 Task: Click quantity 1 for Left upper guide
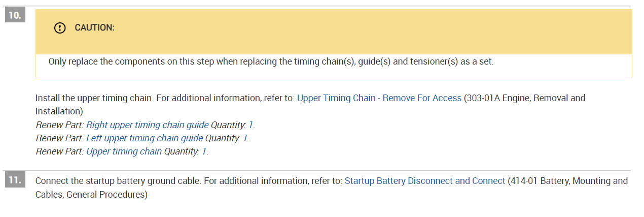click(245, 138)
